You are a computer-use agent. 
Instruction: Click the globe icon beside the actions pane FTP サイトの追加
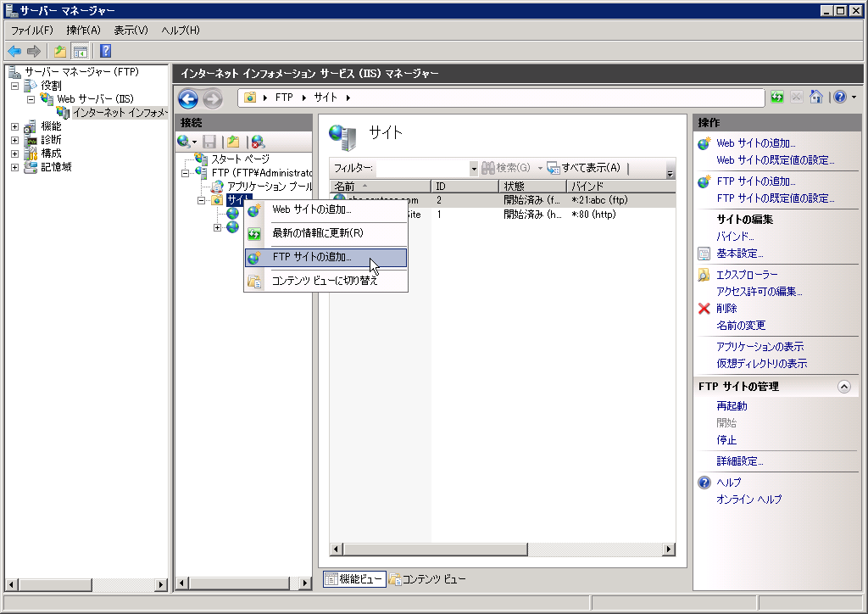pyautogui.click(x=704, y=181)
